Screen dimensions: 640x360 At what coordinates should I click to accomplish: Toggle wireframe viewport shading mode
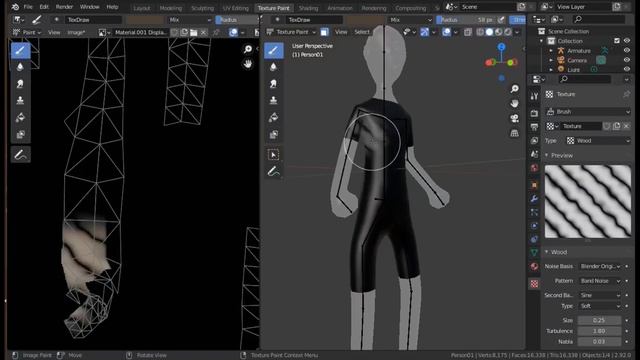coord(480,32)
